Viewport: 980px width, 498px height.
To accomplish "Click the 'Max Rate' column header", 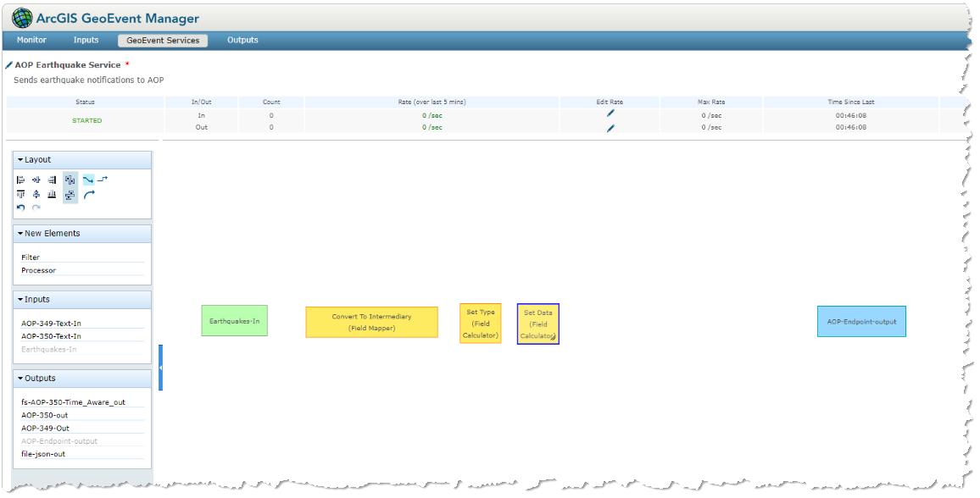I will tap(711, 102).
